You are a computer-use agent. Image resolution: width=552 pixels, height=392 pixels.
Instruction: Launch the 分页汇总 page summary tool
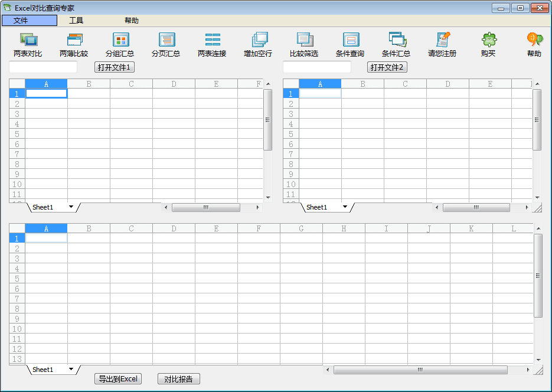(166, 40)
